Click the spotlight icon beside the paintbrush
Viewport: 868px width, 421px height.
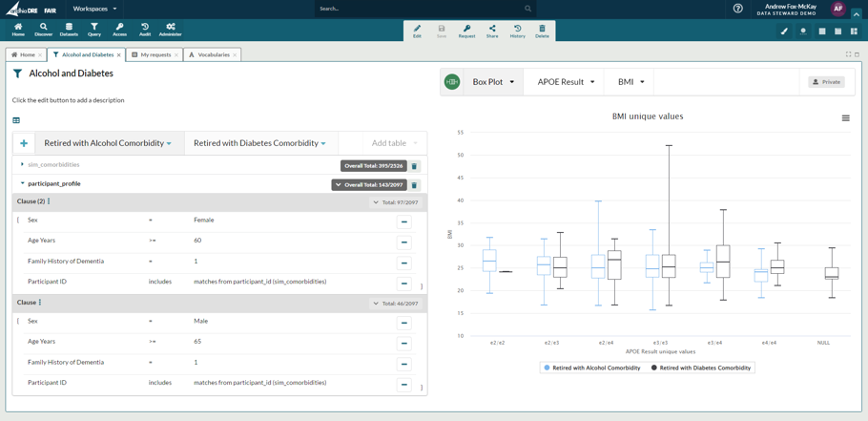tap(803, 32)
